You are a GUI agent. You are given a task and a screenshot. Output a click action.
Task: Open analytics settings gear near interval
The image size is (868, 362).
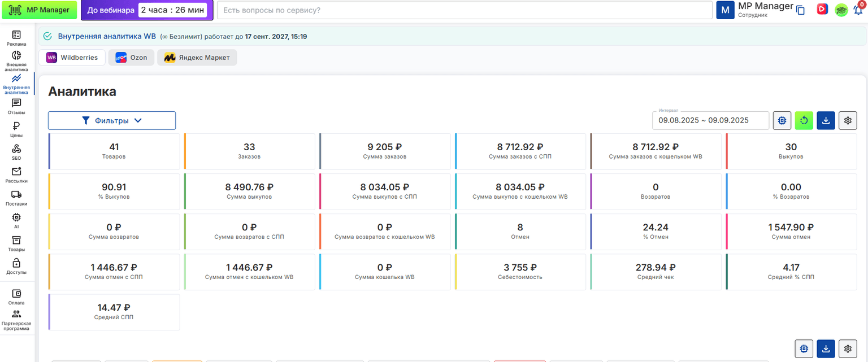pyautogui.click(x=848, y=120)
